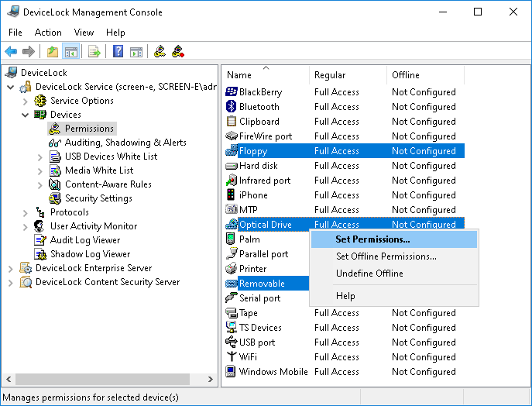
Task: Click the blue Help question mark icon
Action: (x=118, y=52)
